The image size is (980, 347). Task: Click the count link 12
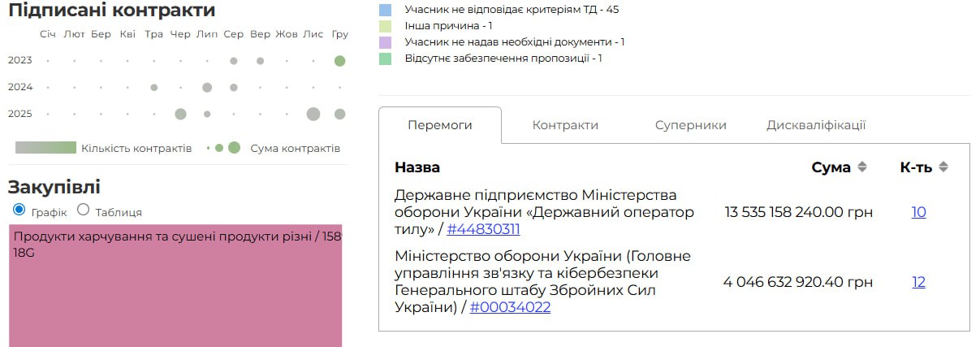point(918,282)
